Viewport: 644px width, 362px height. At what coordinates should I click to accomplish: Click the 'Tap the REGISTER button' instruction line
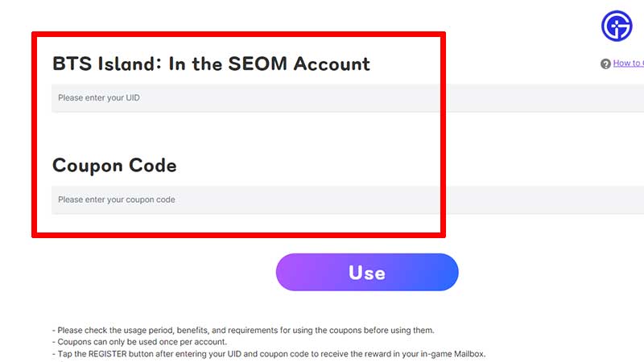272,354
